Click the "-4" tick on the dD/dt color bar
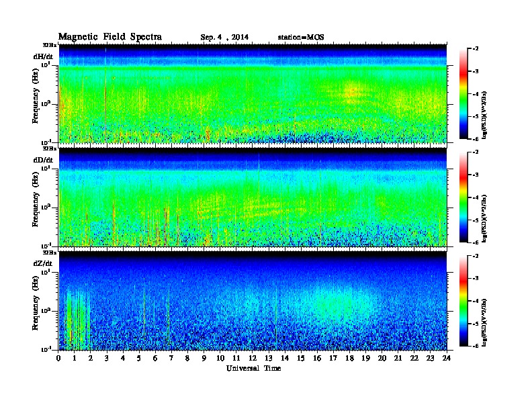Viewport: 532px width, 411px height. (476, 197)
